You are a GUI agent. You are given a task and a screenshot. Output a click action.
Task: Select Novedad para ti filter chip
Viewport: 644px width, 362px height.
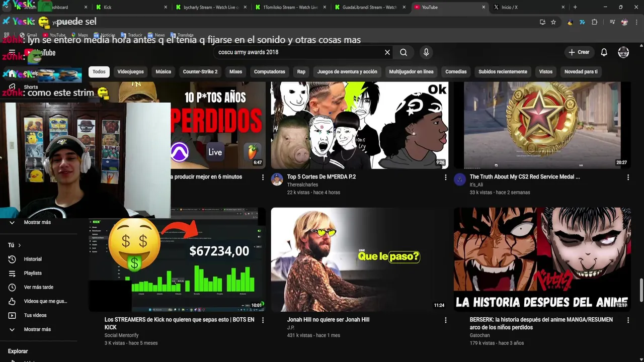tap(581, 72)
